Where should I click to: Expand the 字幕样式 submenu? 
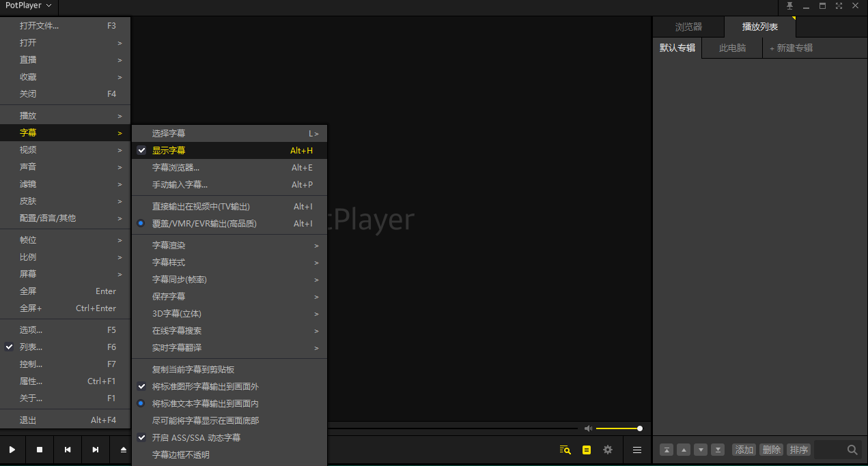click(229, 263)
